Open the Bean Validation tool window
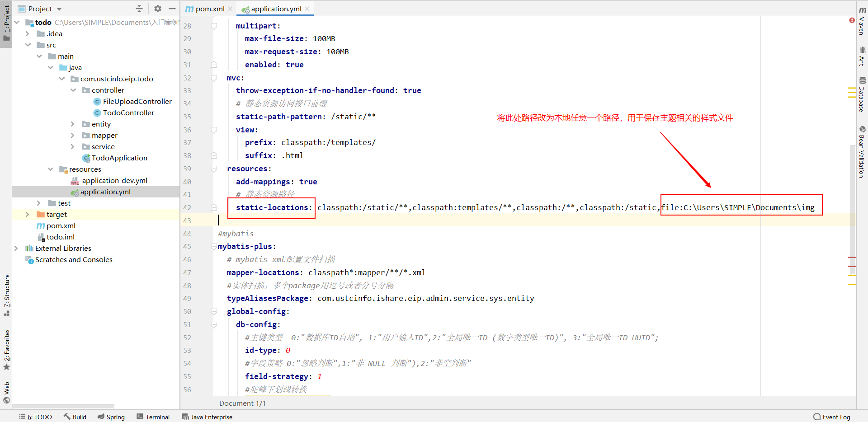This screenshot has width=868, height=422. tap(862, 151)
